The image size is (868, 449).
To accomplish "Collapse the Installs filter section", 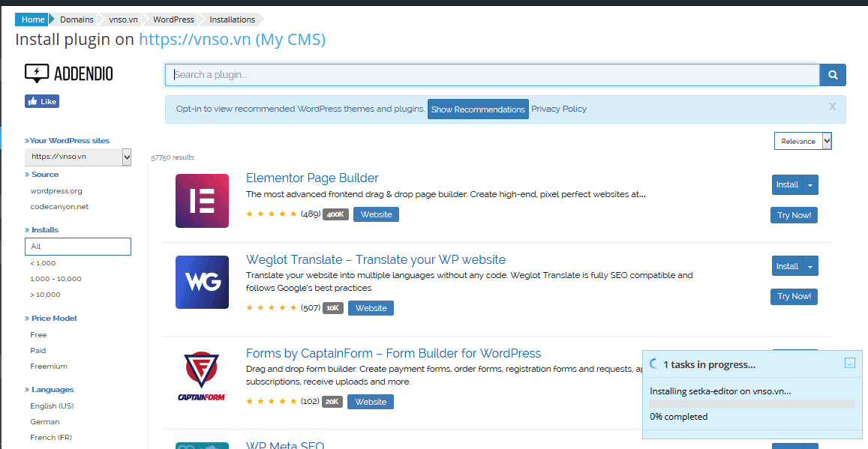I will pos(41,229).
